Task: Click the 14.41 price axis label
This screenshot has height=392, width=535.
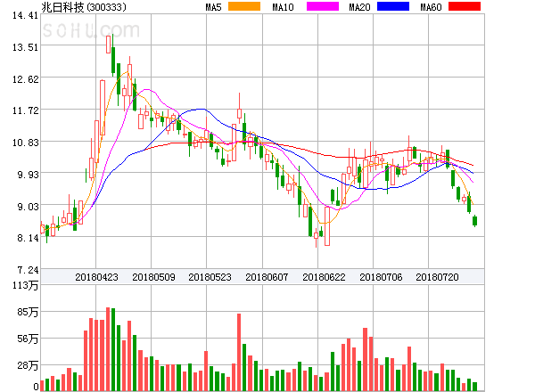Action: [x=25, y=15]
